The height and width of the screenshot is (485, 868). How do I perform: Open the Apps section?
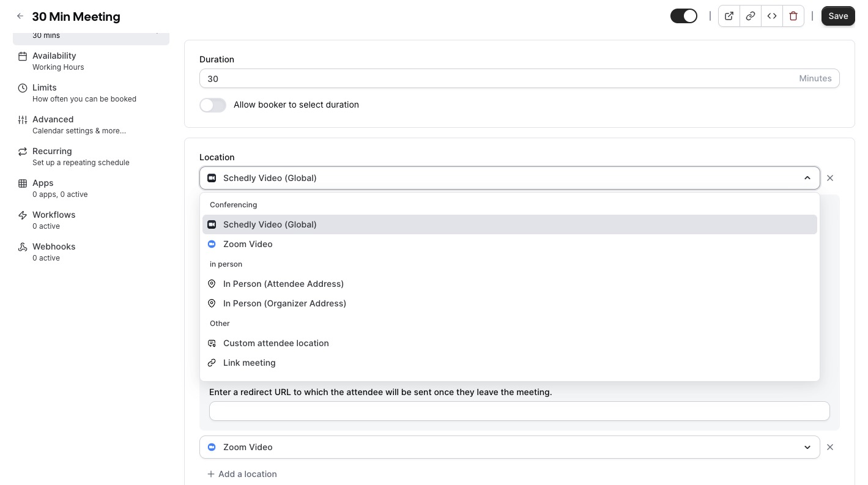tap(91, 188)
